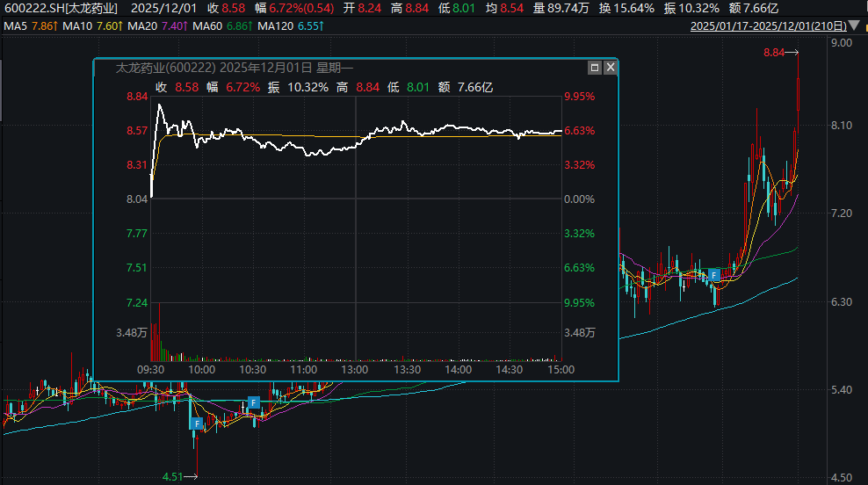Click the 13:00 time label on intraday axis
Viewport: 868px width, 485px height.
tap(355, 370)
